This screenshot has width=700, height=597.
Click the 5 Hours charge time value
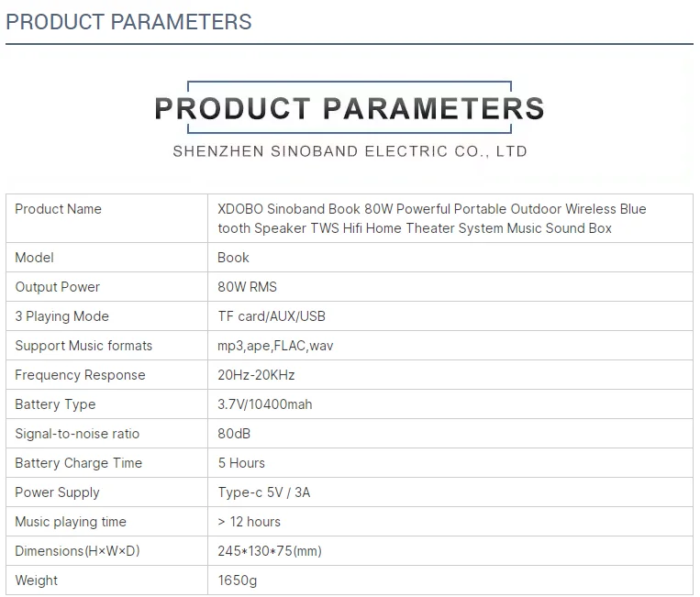[241, 463]
